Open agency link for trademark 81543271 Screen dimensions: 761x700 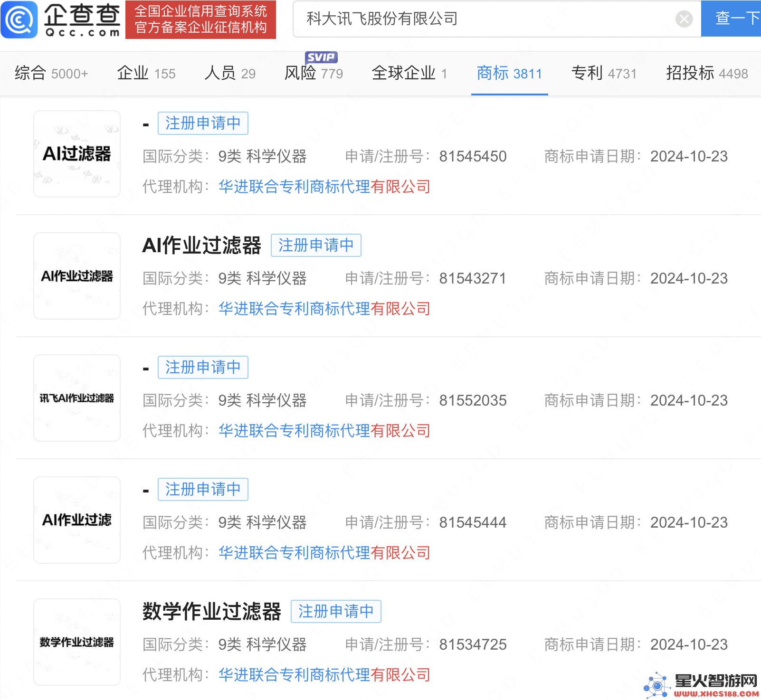[x=324, y=309]
